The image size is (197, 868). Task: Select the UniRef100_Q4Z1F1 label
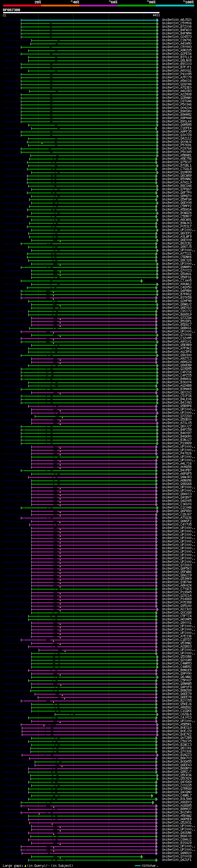[177, 860]
